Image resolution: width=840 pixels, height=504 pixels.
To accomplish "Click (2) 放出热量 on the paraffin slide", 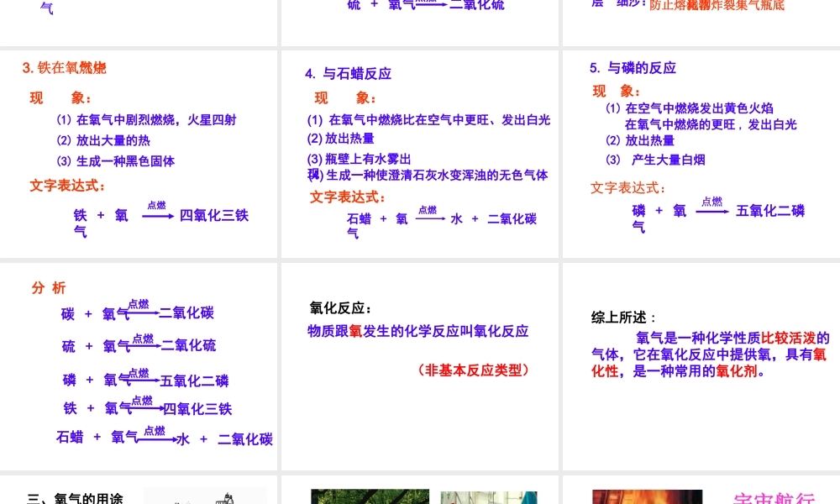I will [x=341, y=139].
